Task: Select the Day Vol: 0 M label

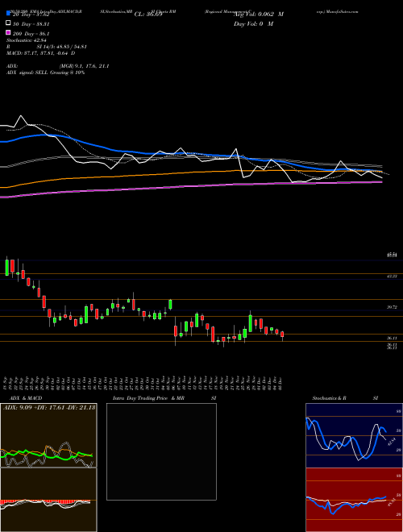Action: [x=253, y=23]
